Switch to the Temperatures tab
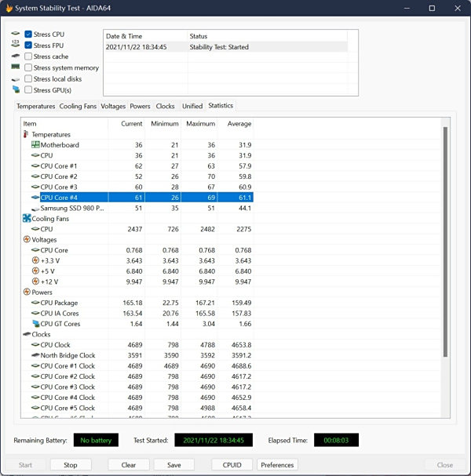The width and height of the screenshot is (471, 476). (35, 106)
